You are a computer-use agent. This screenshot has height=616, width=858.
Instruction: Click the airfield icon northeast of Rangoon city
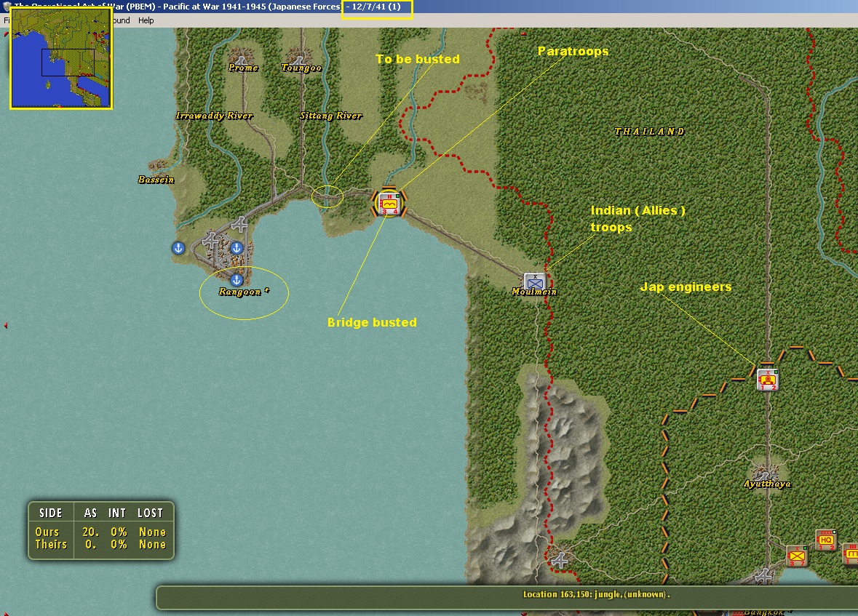[x=239, y=224]
